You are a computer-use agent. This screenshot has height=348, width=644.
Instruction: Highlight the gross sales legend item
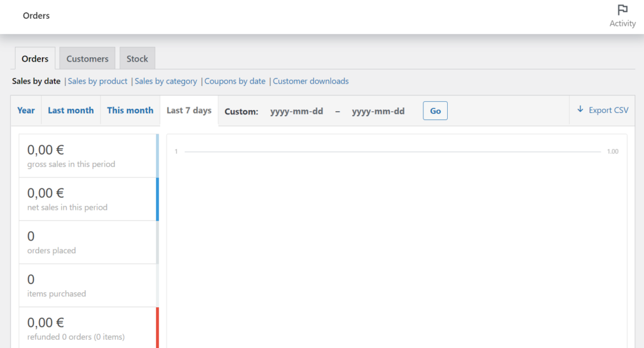tap(88, 156)
